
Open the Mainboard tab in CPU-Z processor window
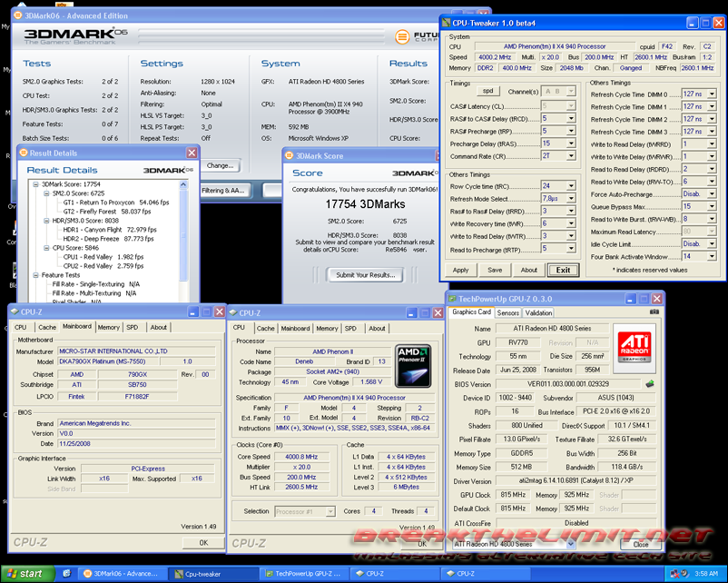click(x=295, y=328)
